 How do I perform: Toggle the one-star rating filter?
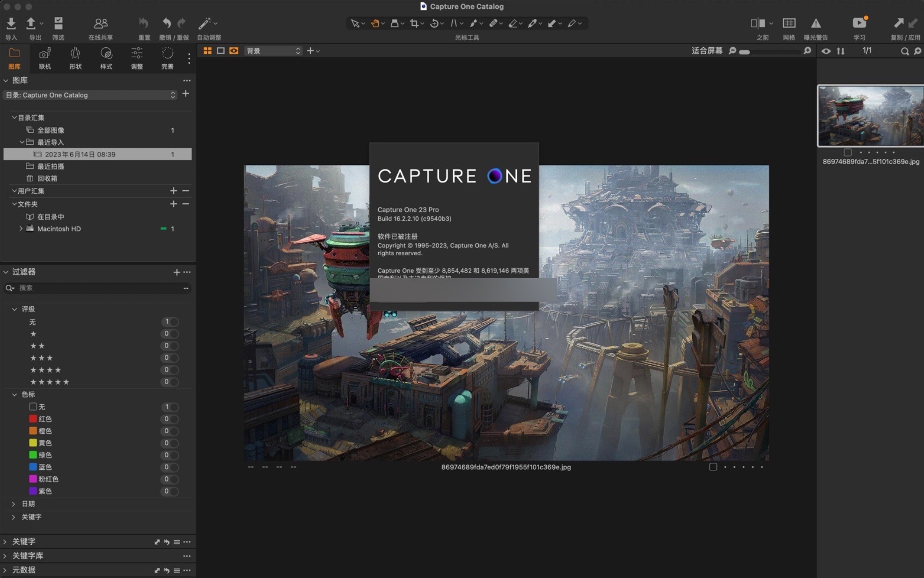(169, 333)
